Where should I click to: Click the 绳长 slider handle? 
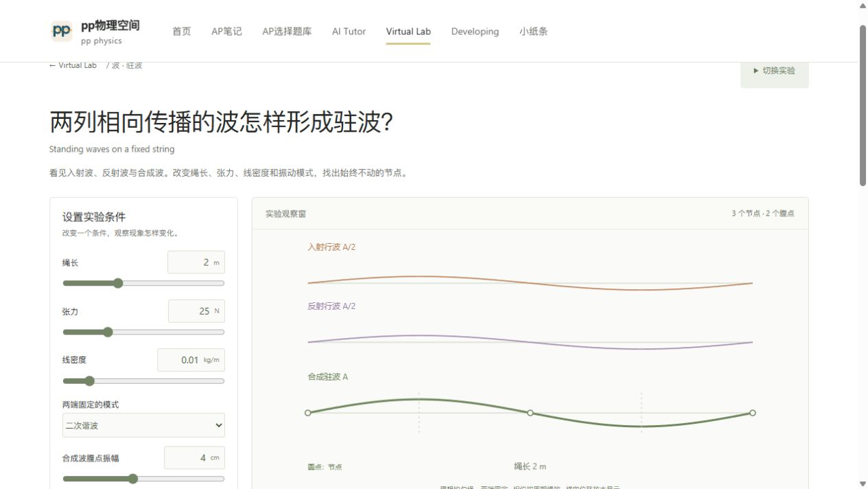click(x=118, y=283)
